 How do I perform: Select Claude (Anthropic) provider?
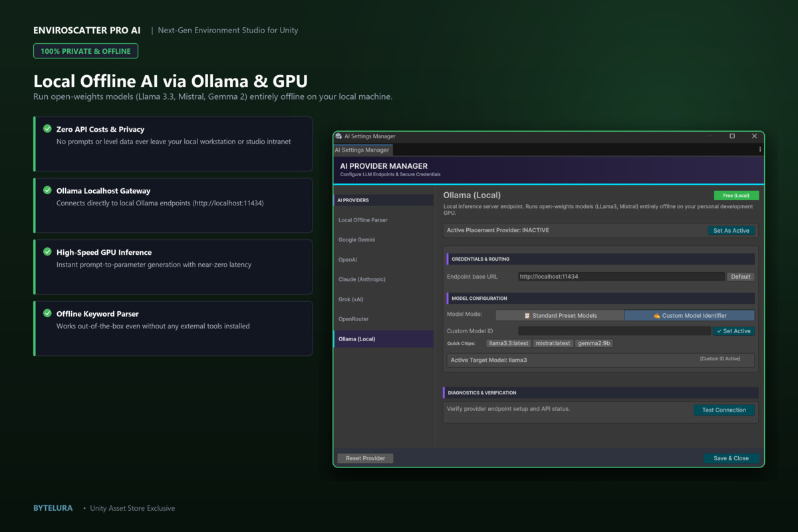384,280
